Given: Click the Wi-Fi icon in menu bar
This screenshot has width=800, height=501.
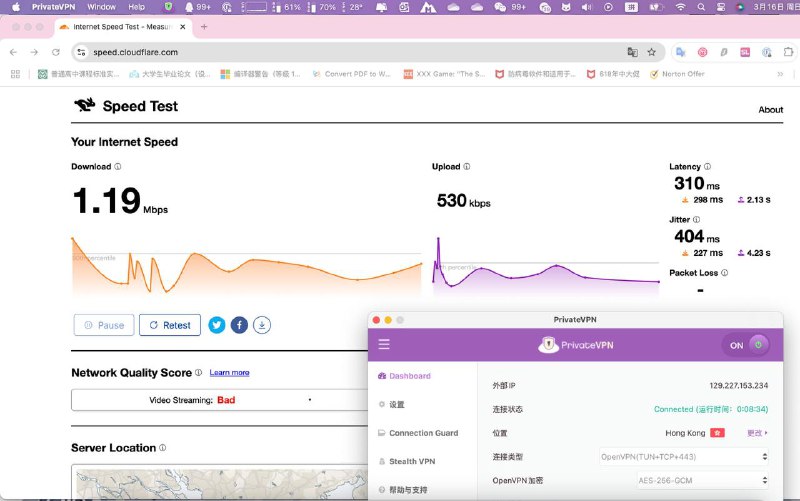Looking at the screenshot, I should click(x=680, y=7).
